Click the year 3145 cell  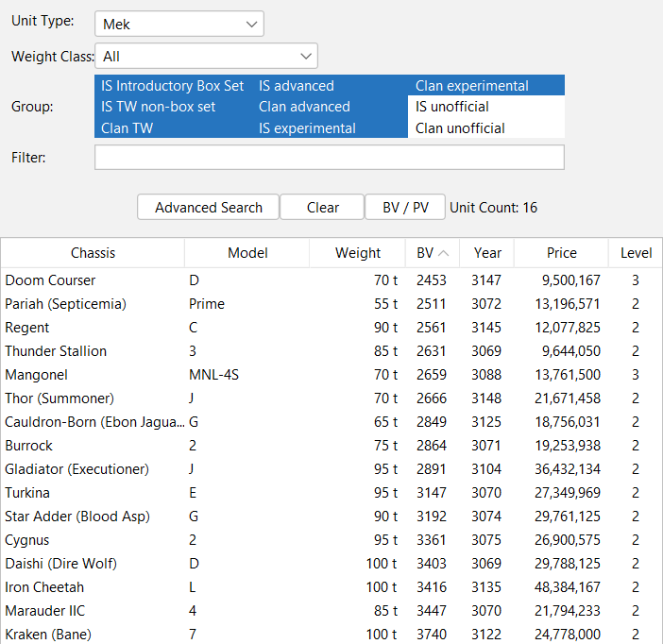[486, 328]
